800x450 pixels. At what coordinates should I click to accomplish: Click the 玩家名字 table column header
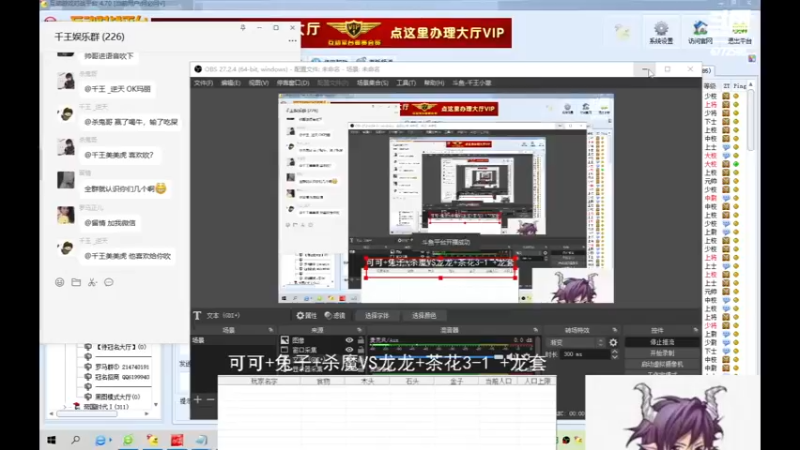click(x=264, y=381)
